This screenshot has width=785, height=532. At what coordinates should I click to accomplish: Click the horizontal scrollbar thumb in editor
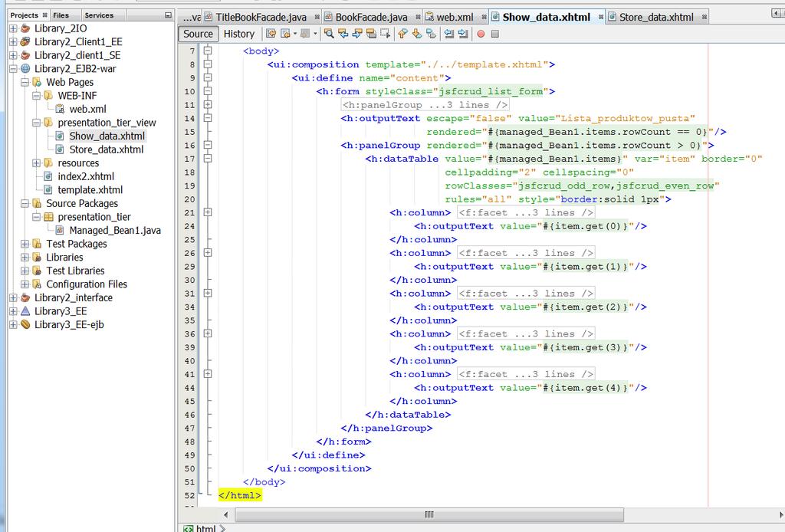(x=429, y=514)
